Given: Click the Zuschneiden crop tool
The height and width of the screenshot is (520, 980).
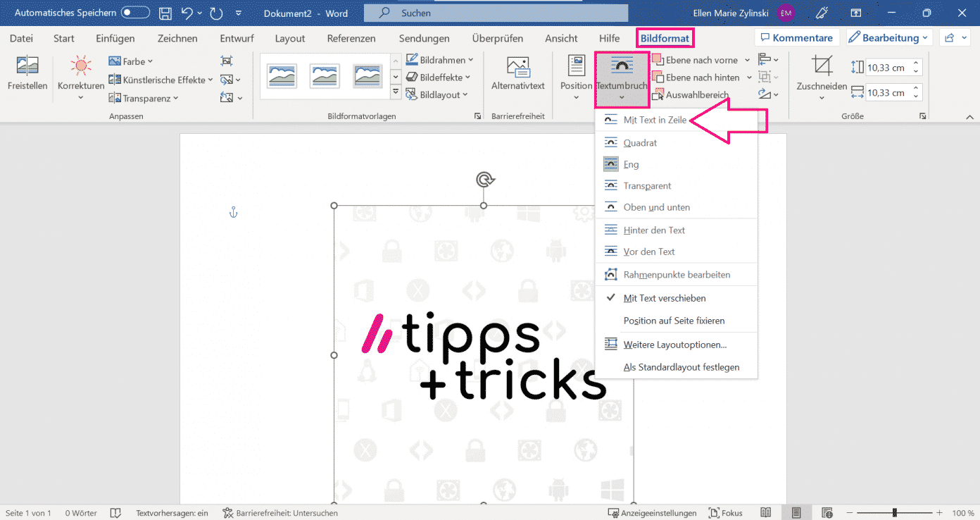Looking at the screenshot, I should [x=822, y=67].
